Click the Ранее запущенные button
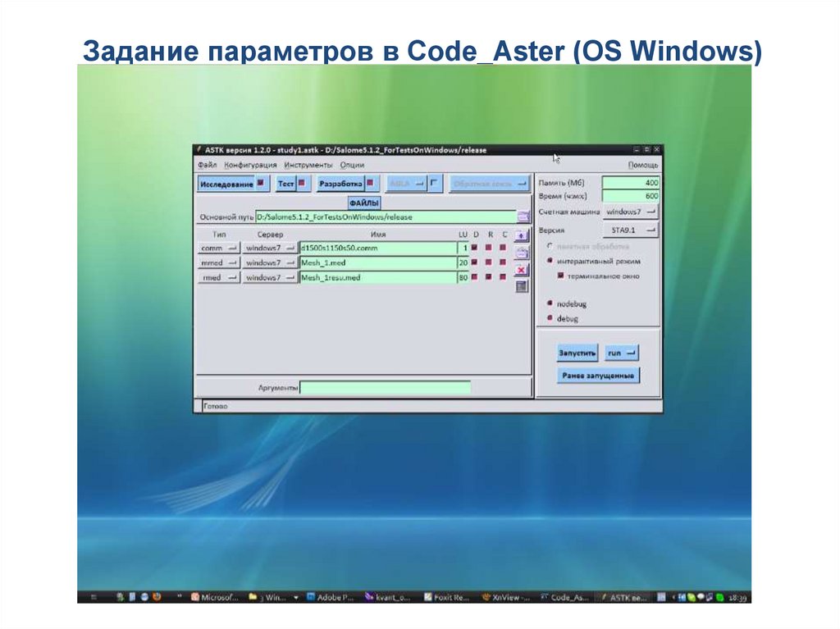This screenshot has height=629, width=840. coord(598,376)
